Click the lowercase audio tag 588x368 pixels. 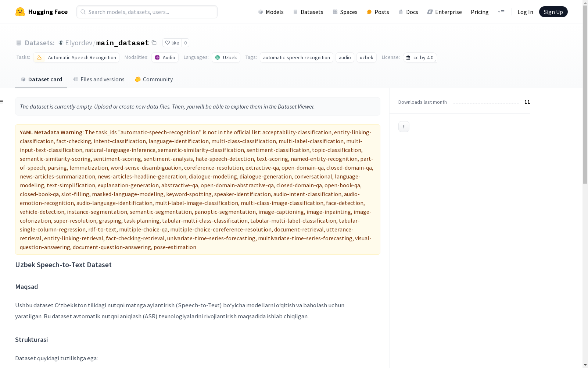345,57
